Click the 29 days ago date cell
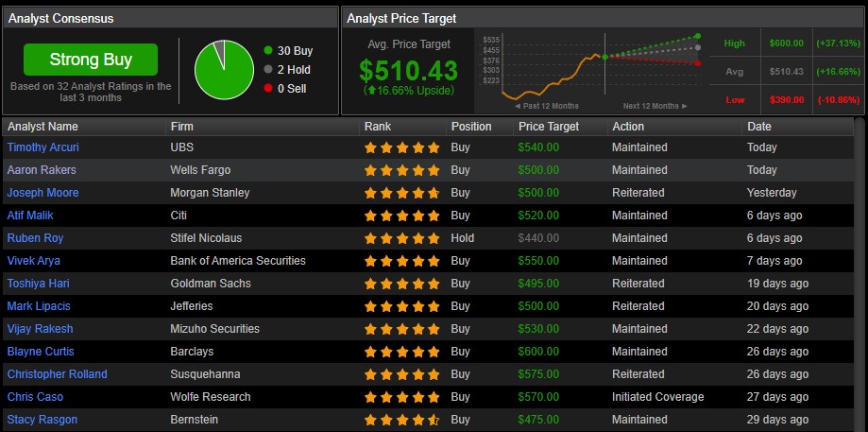Image resolution: width=868 pixels, height=432 pixels. [777, 420]
